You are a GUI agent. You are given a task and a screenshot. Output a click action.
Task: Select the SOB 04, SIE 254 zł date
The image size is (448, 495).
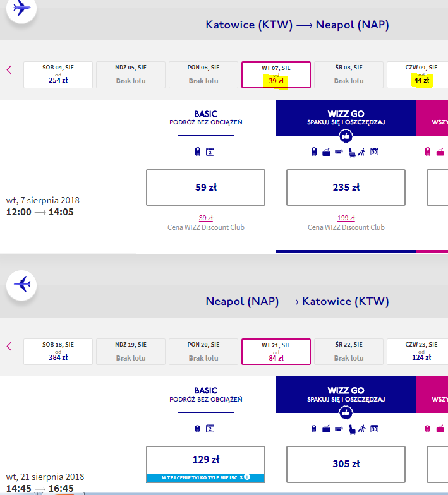tap(58, 75)
